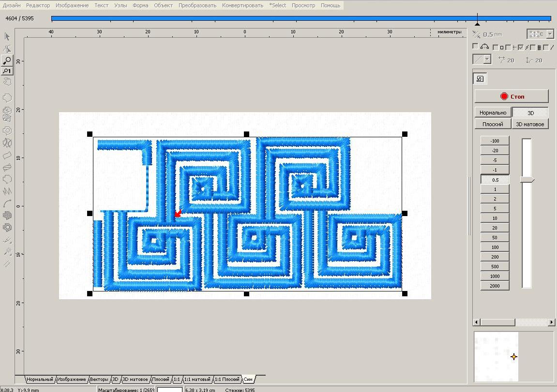The height and width of the screenshot is (392, 557).
Task: Choose the cross-stitch tool
Action: pyautogui.click(x=7, y=215)
